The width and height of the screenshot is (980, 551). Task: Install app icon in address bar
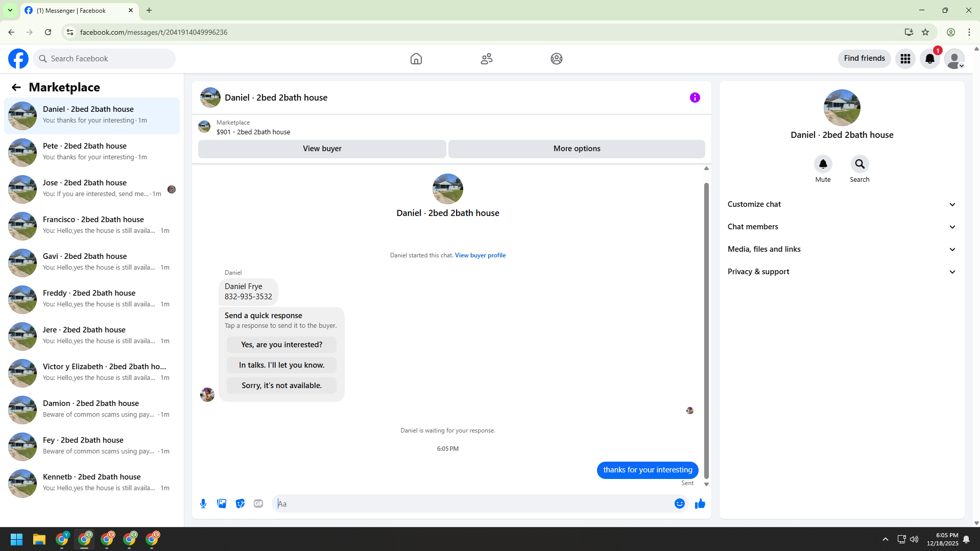click(x=909, y=32)
